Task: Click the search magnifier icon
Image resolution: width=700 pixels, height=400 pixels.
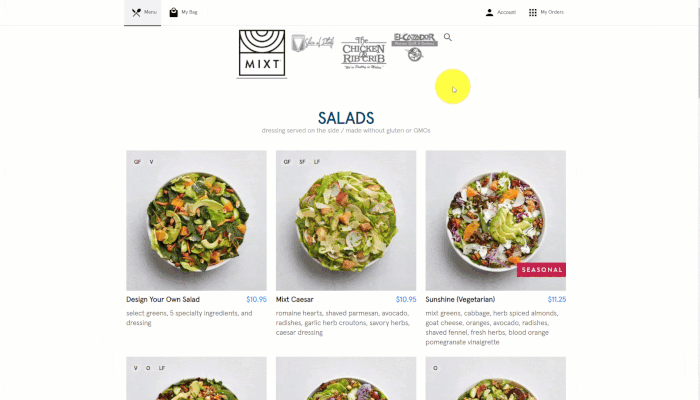Action: click(x=448, y=38)
